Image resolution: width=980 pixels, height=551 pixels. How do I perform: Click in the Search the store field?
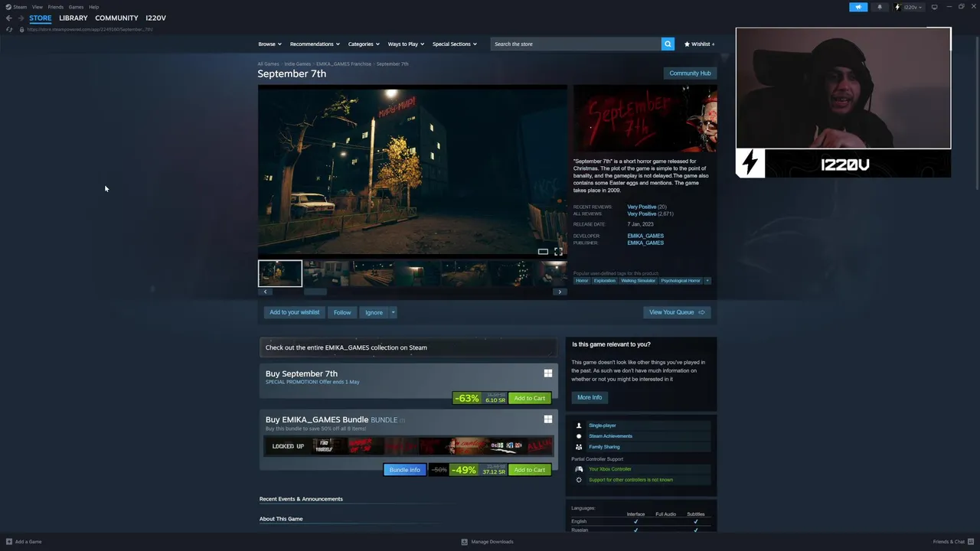[576, 44]
